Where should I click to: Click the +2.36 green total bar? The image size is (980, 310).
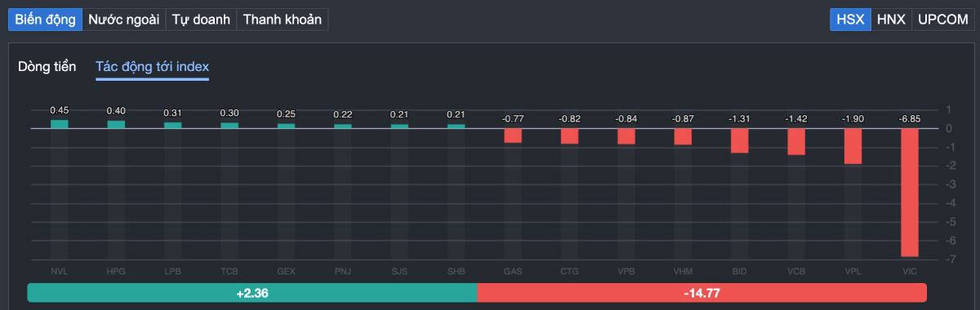coord(252,293)
